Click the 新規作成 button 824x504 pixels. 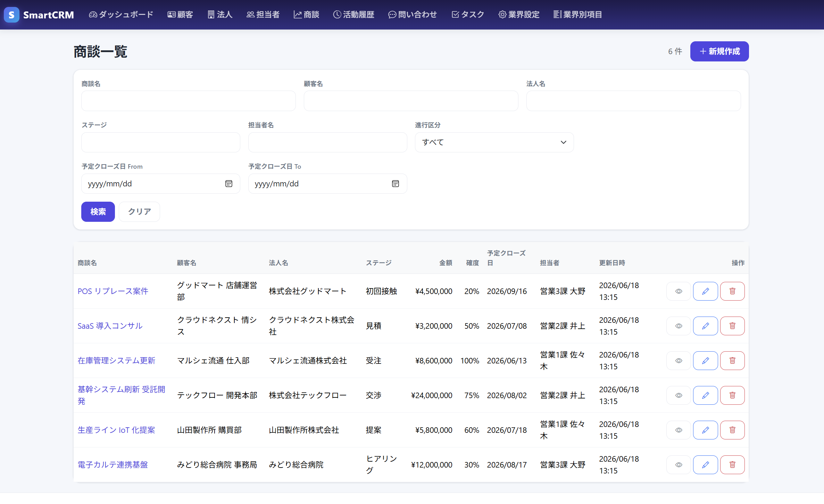pyautogui.click(x=719, y=51)
